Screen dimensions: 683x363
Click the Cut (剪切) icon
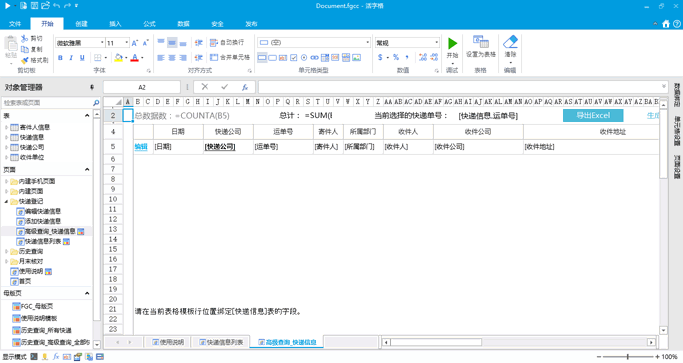24,39
